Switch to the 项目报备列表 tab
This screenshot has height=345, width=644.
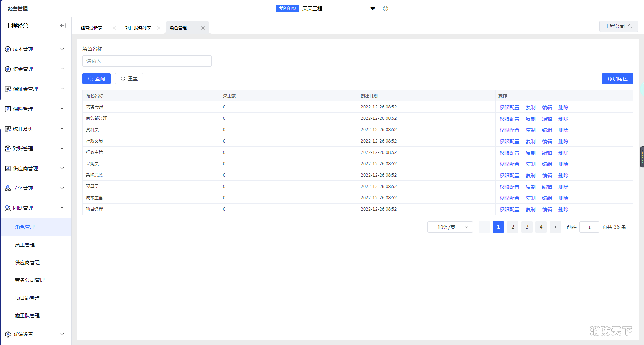(x=138, y=28)
